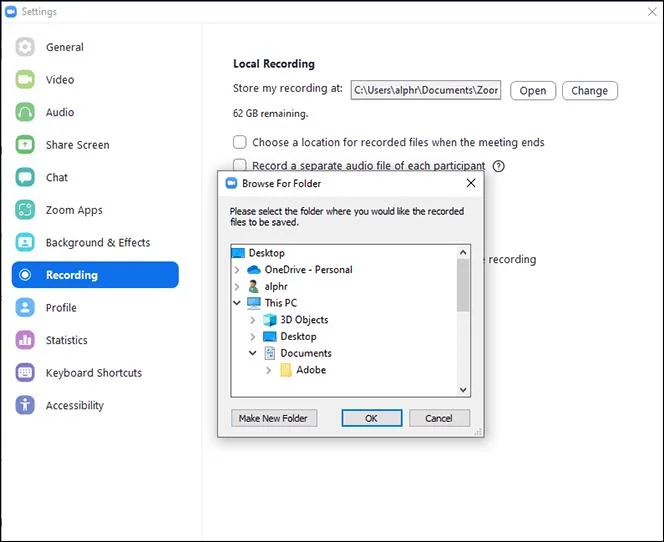664x542 pixels.
Task: Select the Zoom Apps icon
Action: (x=25, y=210)
